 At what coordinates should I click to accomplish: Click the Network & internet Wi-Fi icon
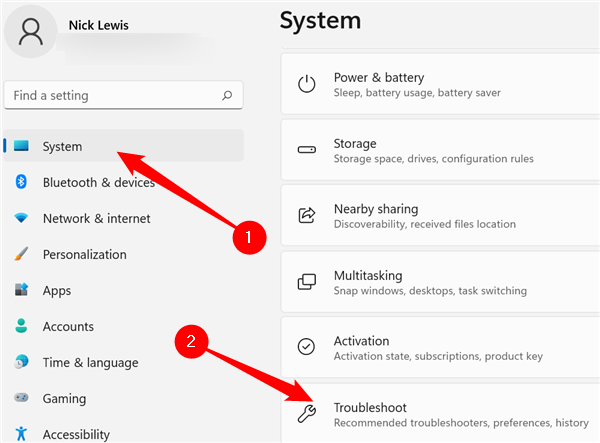(21, 218)
